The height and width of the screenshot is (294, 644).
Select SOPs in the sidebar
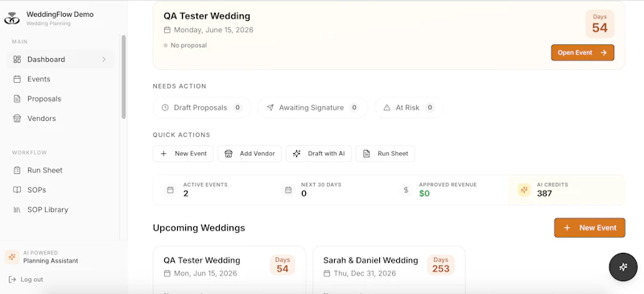[60, 190]
